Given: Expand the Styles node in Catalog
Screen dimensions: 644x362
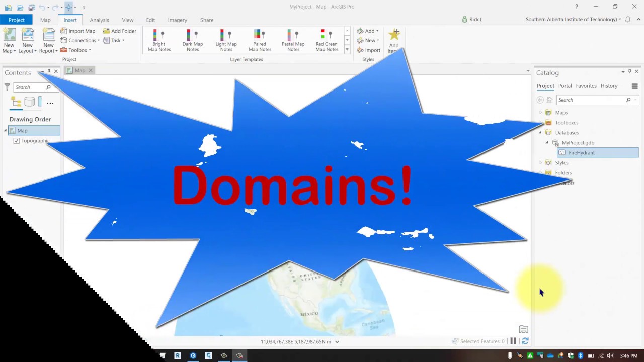Looking at the screenshot, I should [x=540, y=163].
